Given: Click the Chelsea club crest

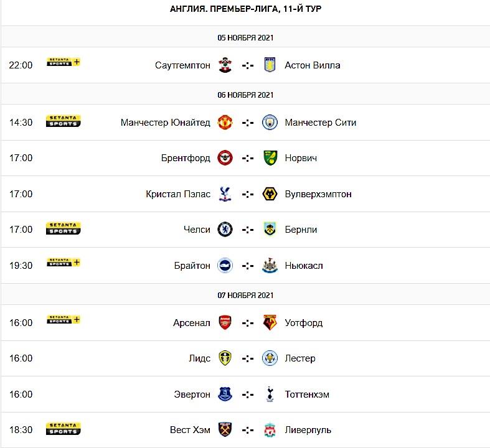Looking at the screenshot, I should [225, 230].
